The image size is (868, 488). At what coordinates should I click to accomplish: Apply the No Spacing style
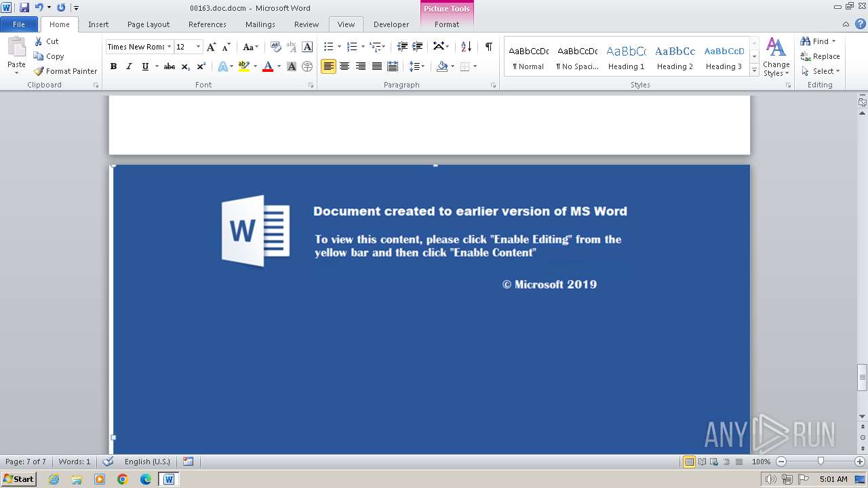(577, 57)
